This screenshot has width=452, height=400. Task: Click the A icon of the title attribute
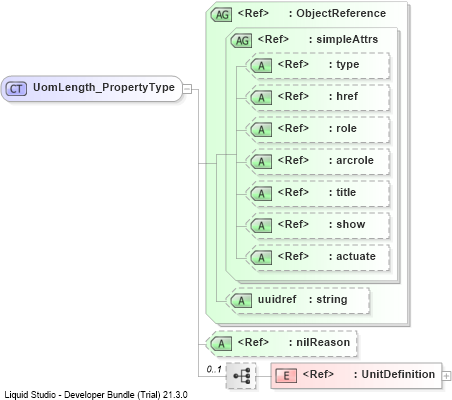[261, 194]
